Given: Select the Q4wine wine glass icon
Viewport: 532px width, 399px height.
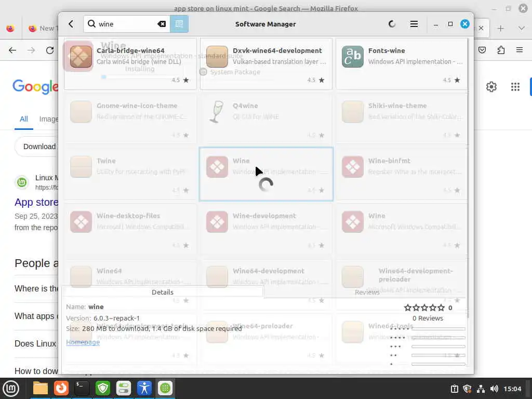Looking at the screenshot, I should pos(217,112).
